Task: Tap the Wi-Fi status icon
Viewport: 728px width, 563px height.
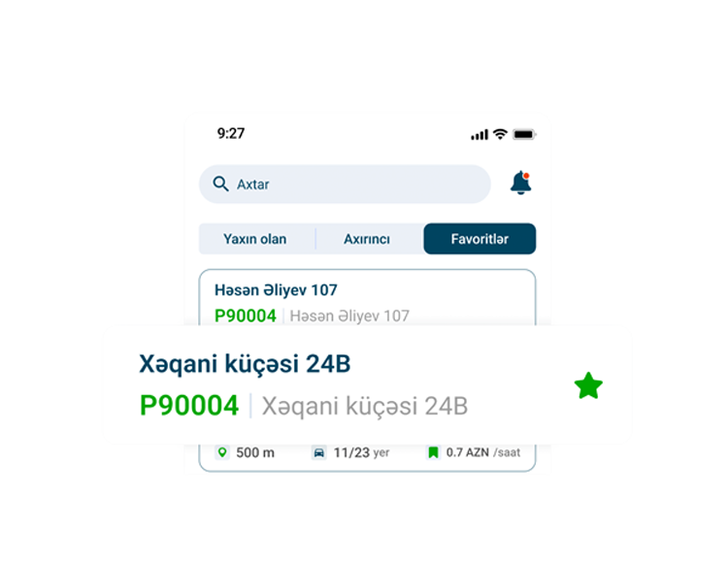Action: coord(500,134)
